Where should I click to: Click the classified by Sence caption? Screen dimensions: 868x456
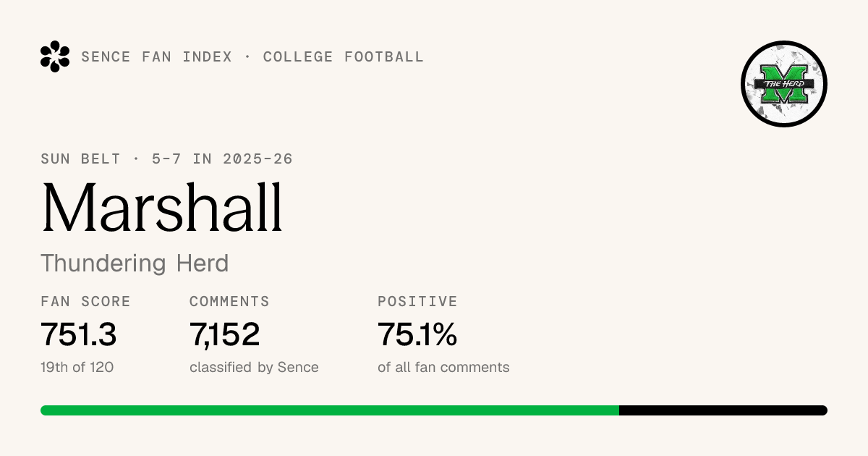(x=254, y=368)
